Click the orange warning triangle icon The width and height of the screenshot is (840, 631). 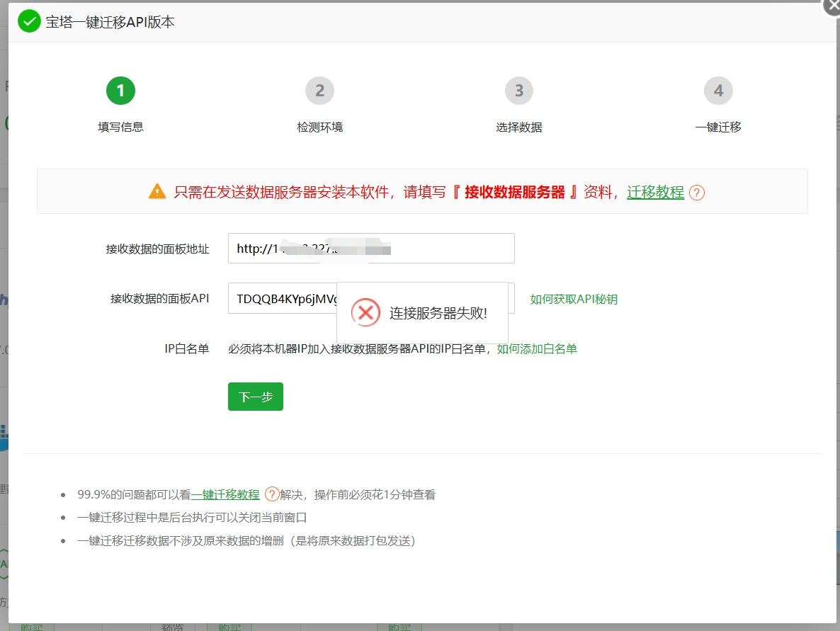(157, 191)
